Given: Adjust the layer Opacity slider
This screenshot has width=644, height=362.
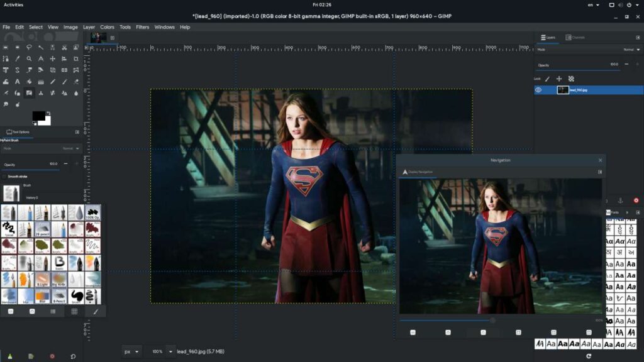Looking at the screenshot, I should [x=579, y=65].
